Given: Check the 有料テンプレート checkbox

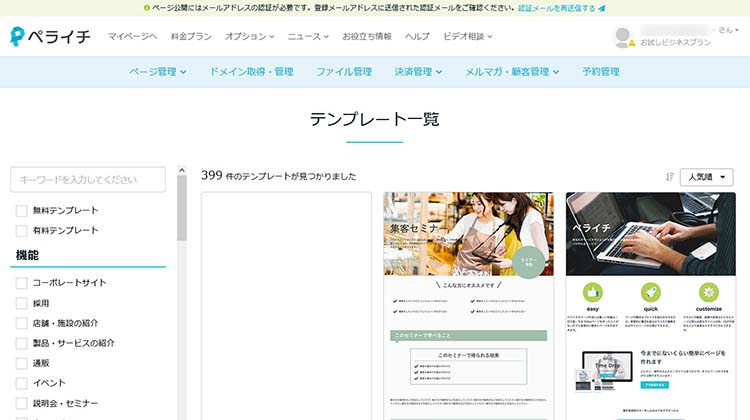Looking at the screenshot, I should pos(22,231).
